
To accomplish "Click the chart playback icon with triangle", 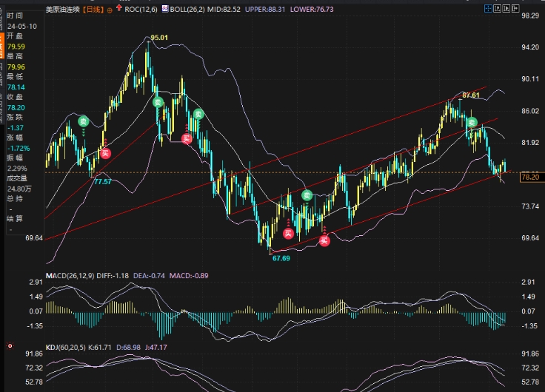I will (x=506, y=9).
